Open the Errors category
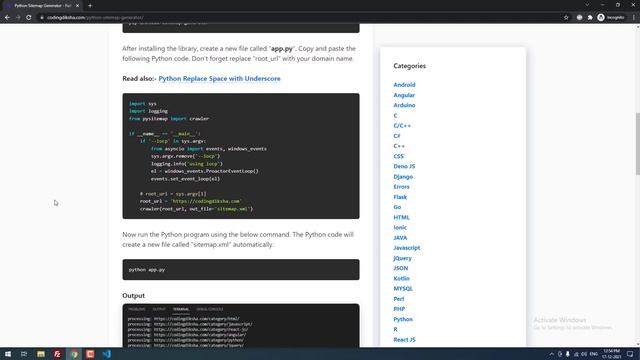 [401, 187]
